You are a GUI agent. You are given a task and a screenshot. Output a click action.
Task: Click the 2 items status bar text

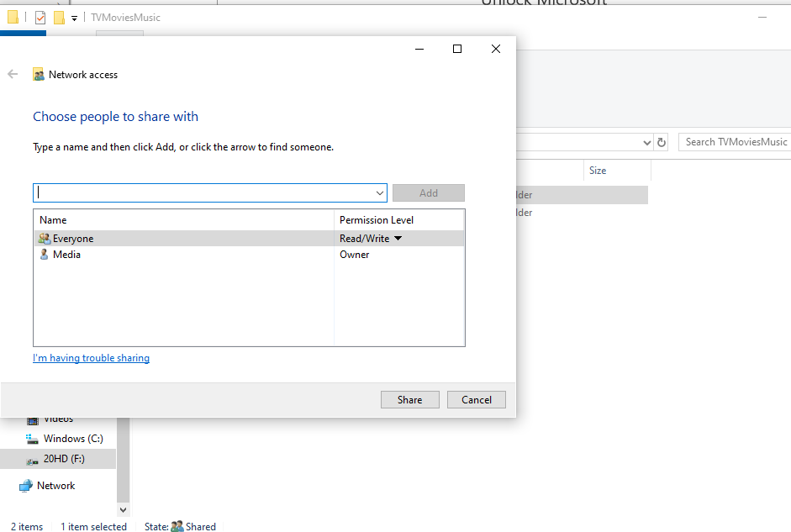pos(27,526)
